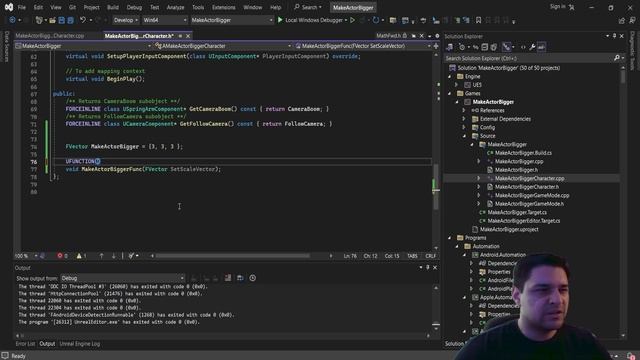Open Win64 platform dropdown
The width and height of the screenshot is (640, 360).
tap(164, 20)
